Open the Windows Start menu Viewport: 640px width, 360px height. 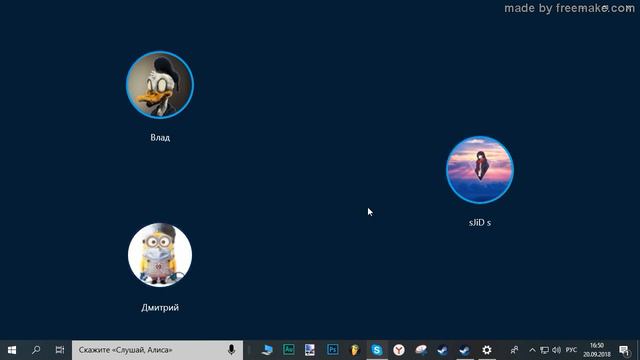[x=12, y=350]
